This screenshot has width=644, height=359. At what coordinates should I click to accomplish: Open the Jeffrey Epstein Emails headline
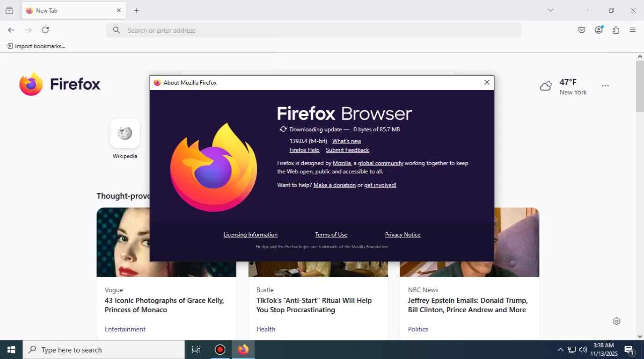point(468,305)
